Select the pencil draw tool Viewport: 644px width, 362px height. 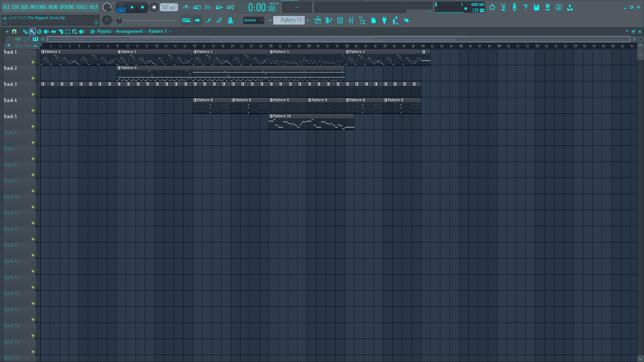pos(25,32)
